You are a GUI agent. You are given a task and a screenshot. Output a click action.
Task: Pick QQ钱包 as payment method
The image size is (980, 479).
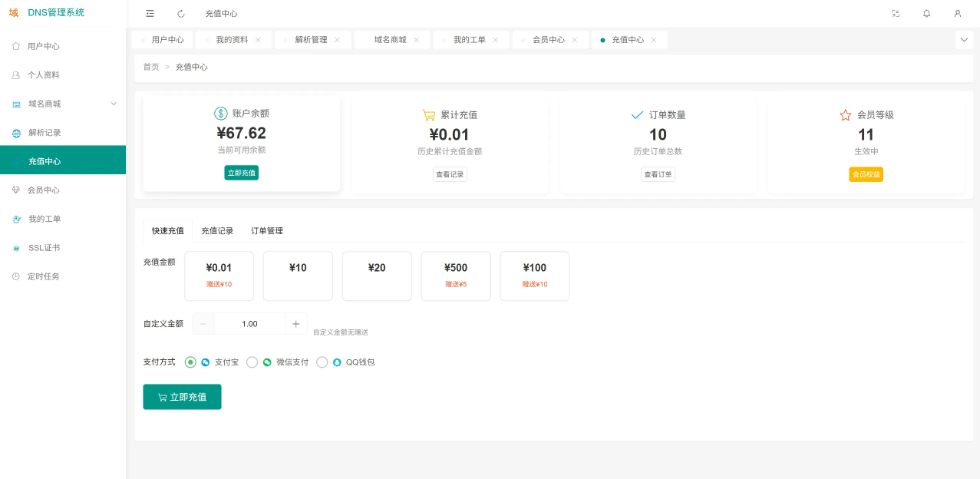(x=322, y=362)
